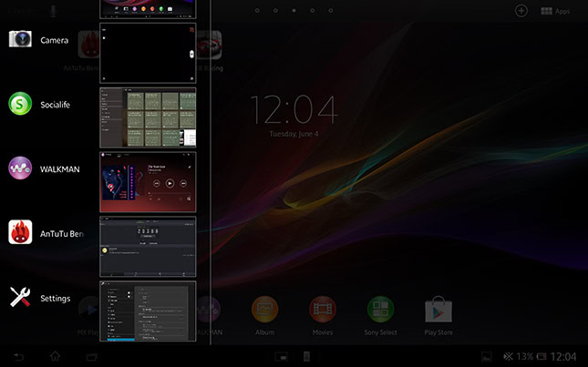This screenshot has height=367, width=588.
Task: Switch to the Camera app thumbnail preview
Action: coord(148,53)
